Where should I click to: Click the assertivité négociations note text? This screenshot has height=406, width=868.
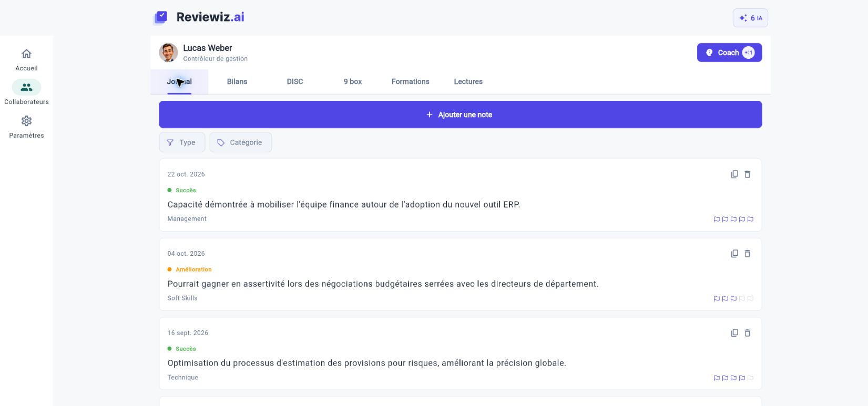(383, 284)
